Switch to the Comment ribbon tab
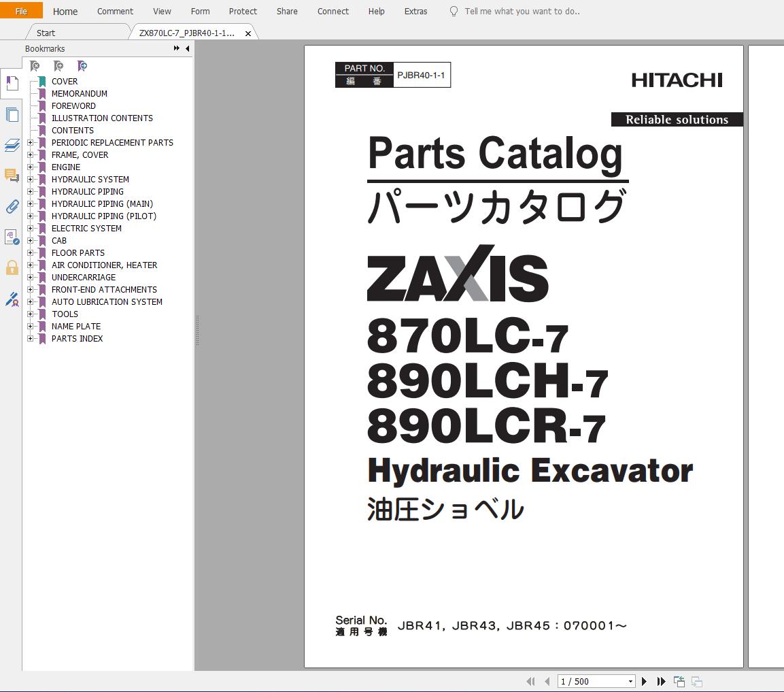 pos(115,11)
